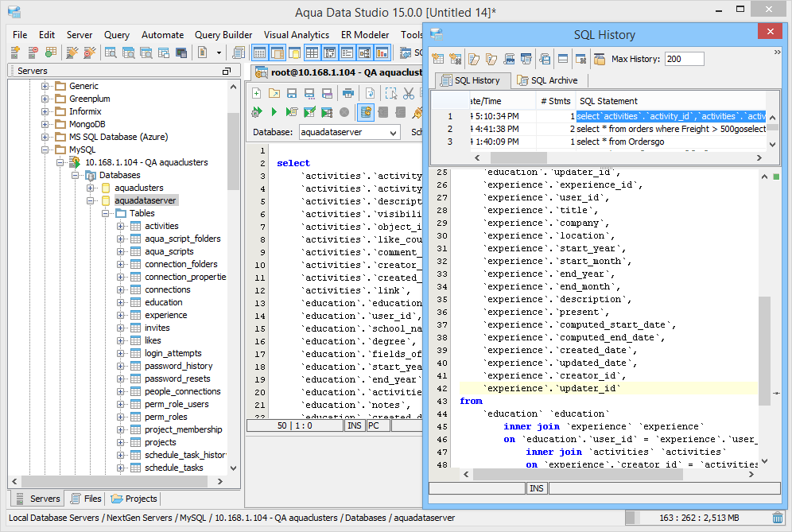This screenshot has height=532, width=792.
Task: Expand the MongoDB folder node
Action: tap(45, 124)
